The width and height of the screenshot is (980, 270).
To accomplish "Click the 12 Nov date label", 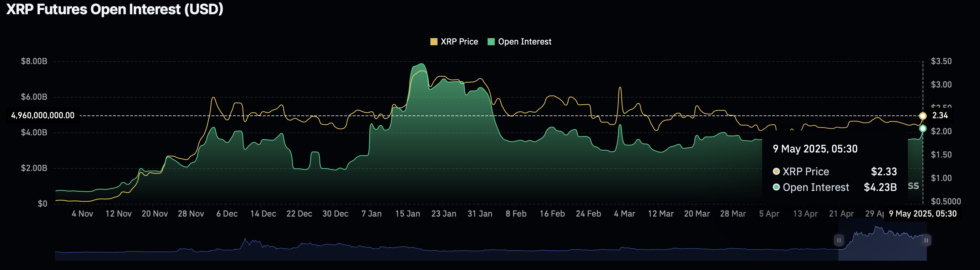I will coord(119,214).
